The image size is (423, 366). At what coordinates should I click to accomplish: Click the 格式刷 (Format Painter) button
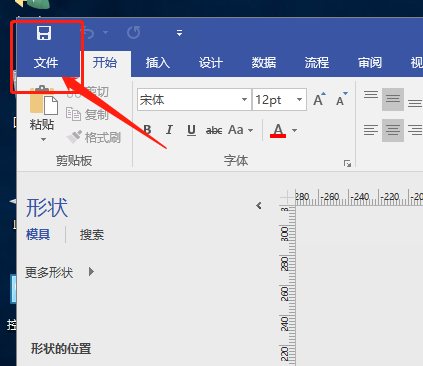tap(93, 137)
